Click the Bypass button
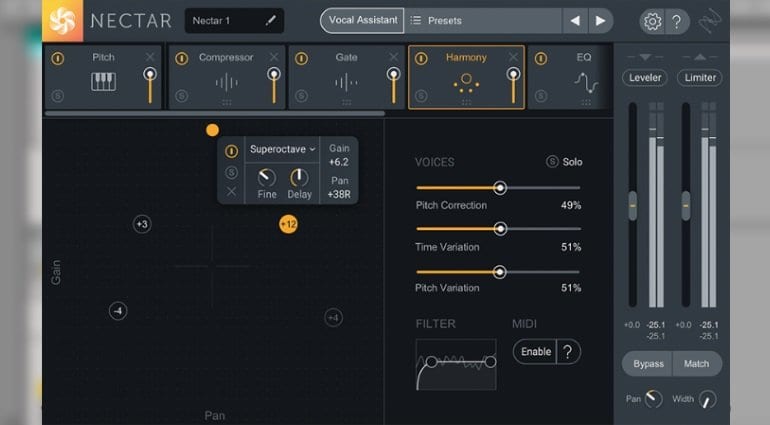770x425 pixels. tap(648, 364)
